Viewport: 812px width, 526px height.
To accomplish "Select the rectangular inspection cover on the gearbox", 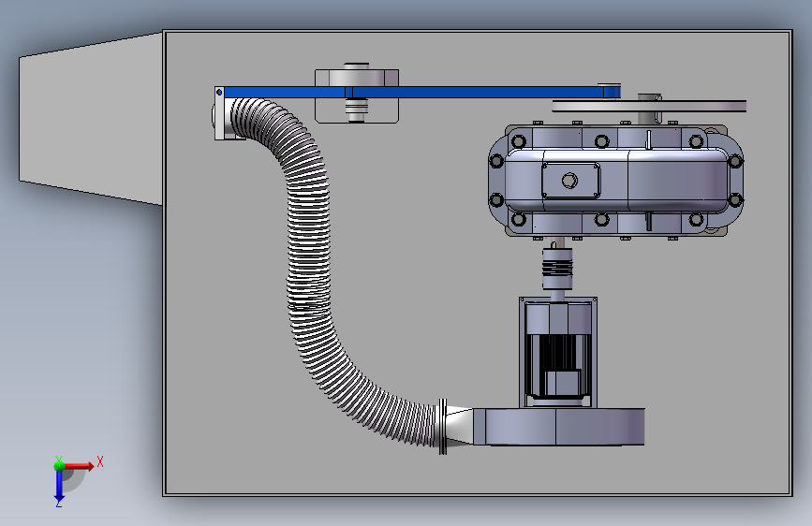I will point(570,180).
